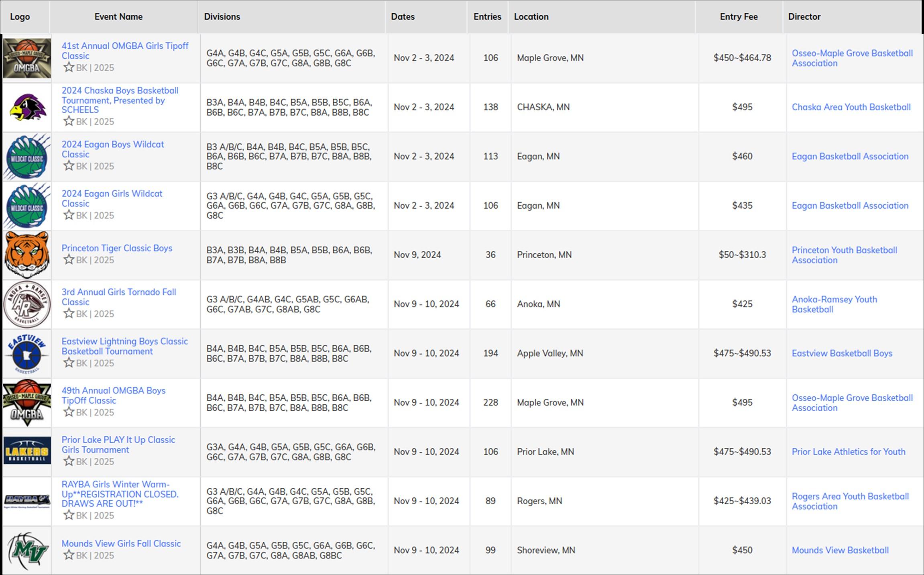Sort by Dates column header

(403, 17)
